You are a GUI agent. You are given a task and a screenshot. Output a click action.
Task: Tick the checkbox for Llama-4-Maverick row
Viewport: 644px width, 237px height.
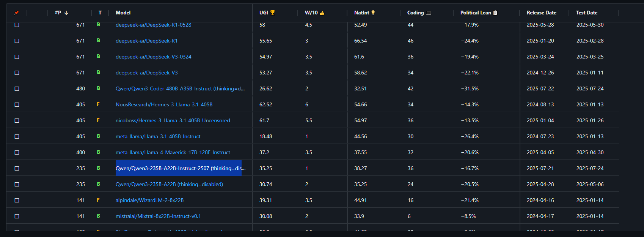(17, 152)
